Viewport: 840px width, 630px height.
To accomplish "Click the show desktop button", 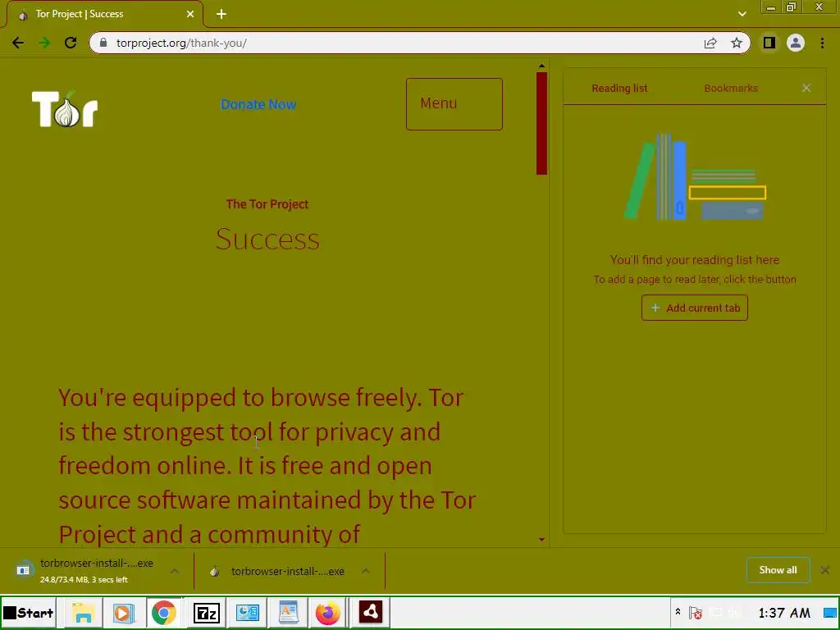I will 830,612.
